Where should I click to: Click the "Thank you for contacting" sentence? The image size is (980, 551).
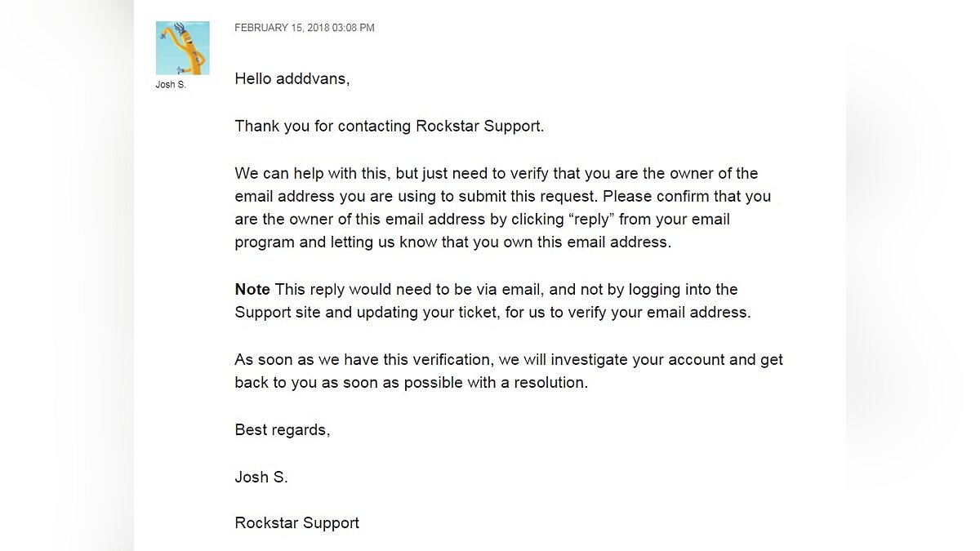click(x=323, y=127)
